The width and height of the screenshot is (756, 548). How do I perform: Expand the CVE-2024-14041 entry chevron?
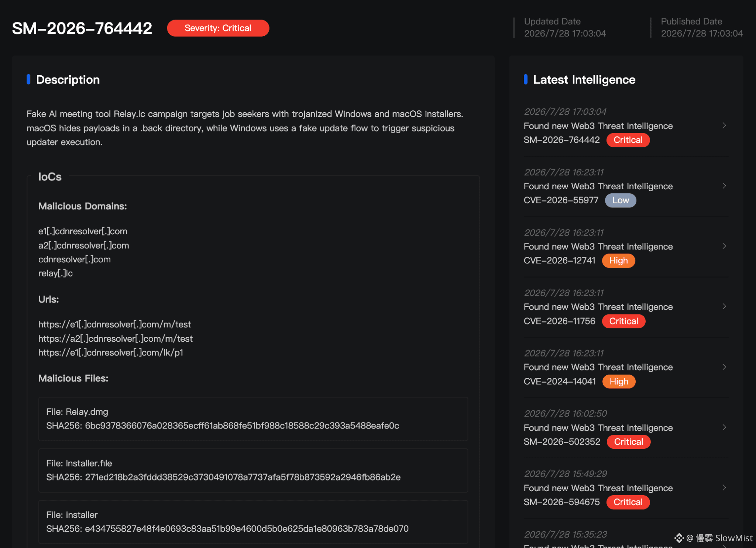(x=724, y=367)
